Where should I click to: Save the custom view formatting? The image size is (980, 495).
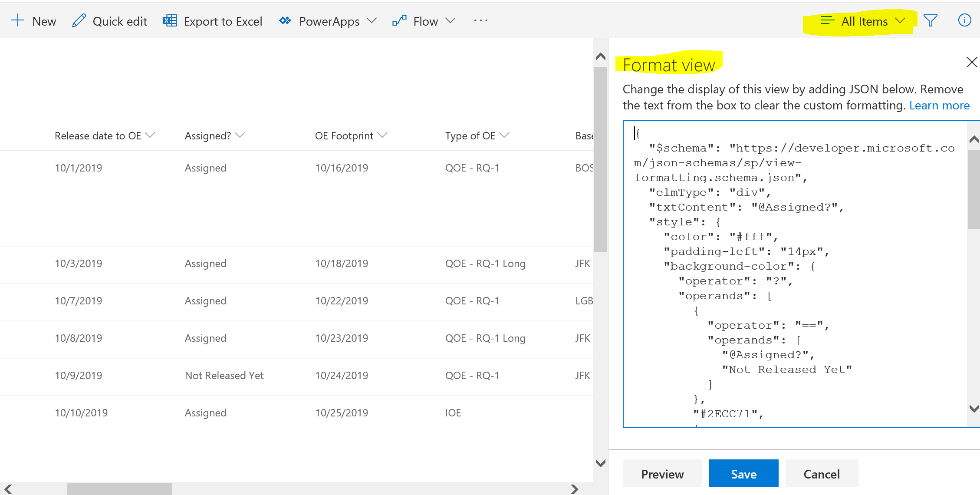(x=743, y=474)
